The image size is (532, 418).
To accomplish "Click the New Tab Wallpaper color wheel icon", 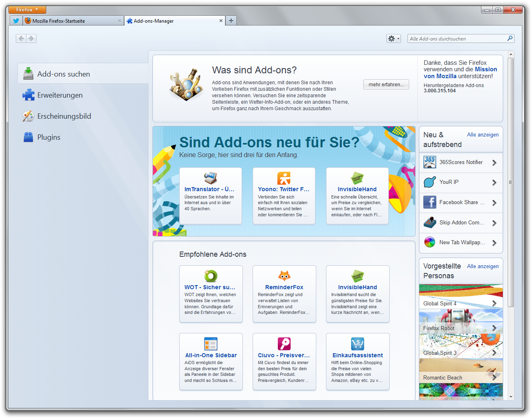I will [430, 242].
